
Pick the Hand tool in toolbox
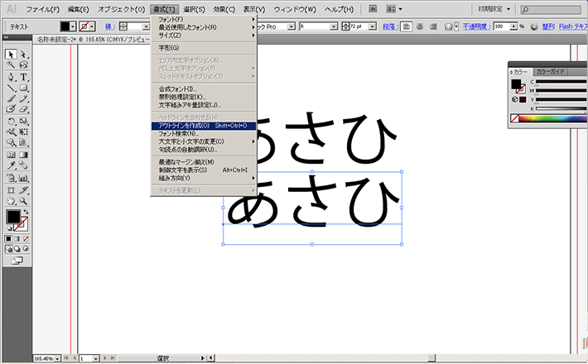[x=12, y=199]
